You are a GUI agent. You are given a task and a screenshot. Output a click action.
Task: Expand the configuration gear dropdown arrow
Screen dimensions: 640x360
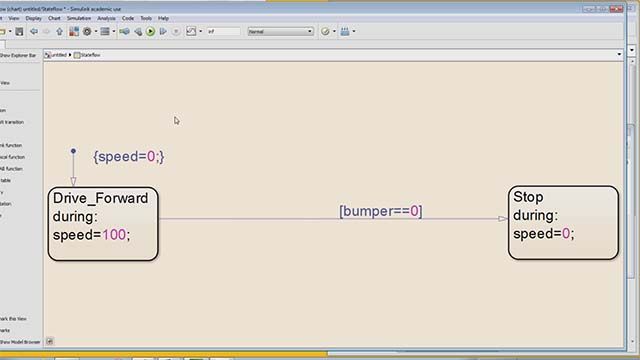[96, 31]
